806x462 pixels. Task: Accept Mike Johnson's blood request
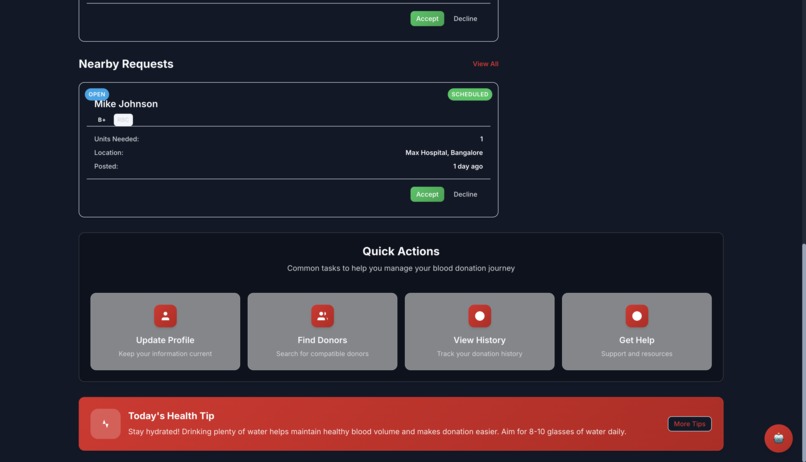click(427, 194)
